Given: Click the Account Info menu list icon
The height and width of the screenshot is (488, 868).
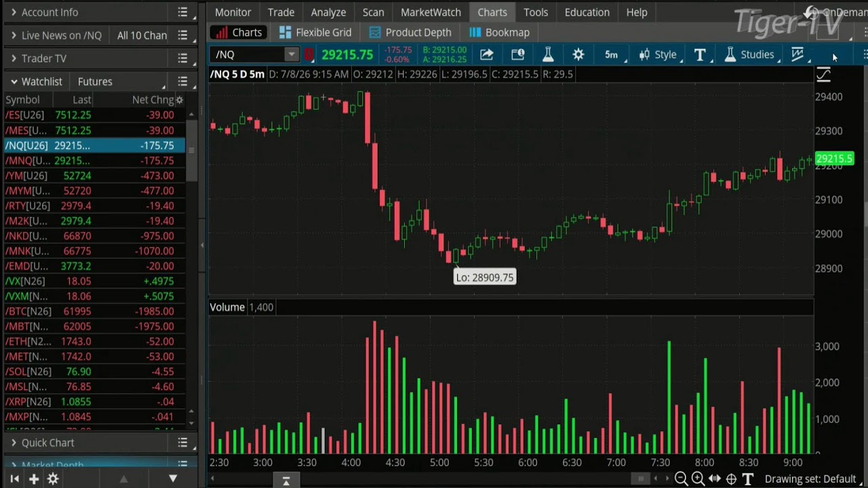Looking at the screenshot, I should tap(182, 12).
